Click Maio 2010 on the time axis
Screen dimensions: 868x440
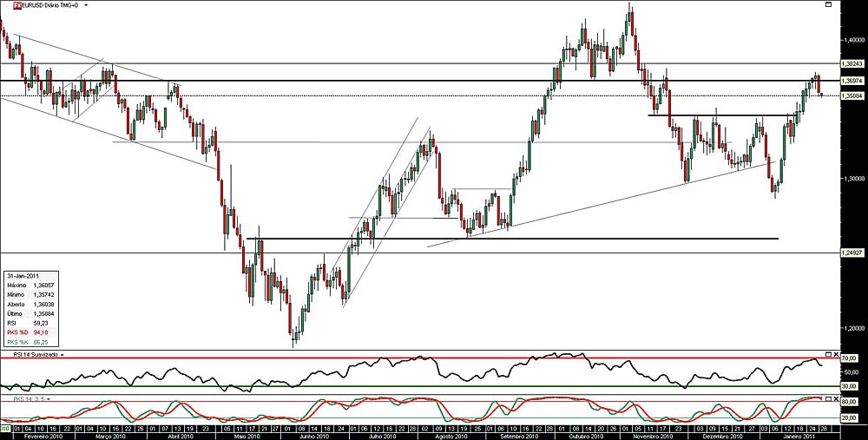pos(247,437)
